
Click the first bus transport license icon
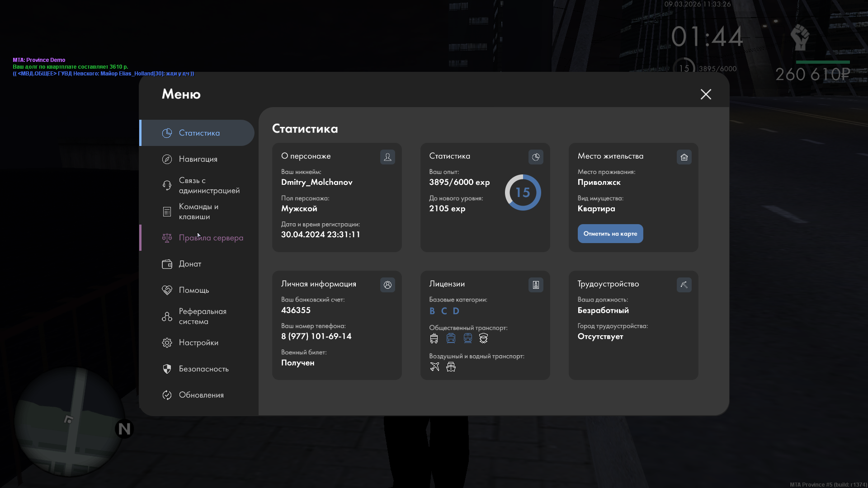point(434,338)
